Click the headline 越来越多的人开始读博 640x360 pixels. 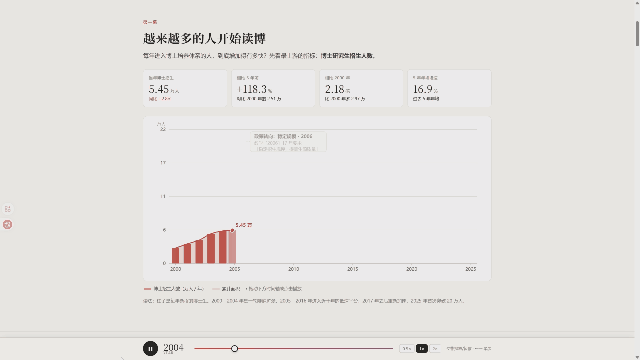(204, 39)
